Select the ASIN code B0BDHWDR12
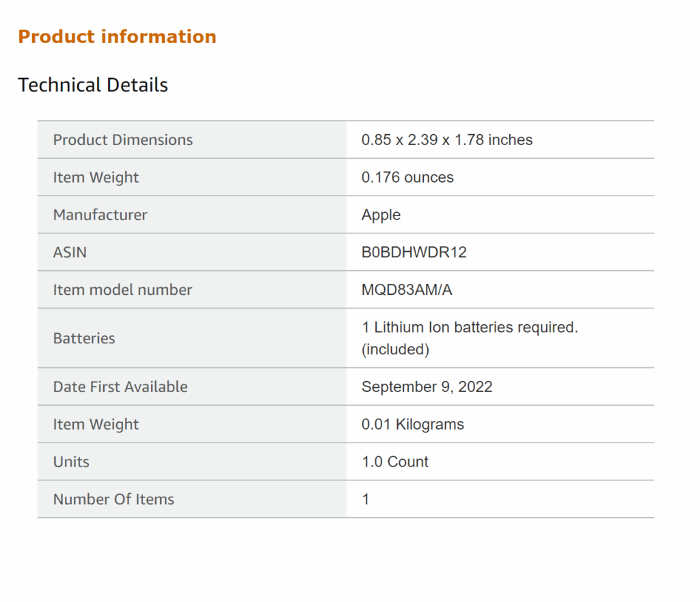Screen dimensions: 700x602 (x=414, y=252)
